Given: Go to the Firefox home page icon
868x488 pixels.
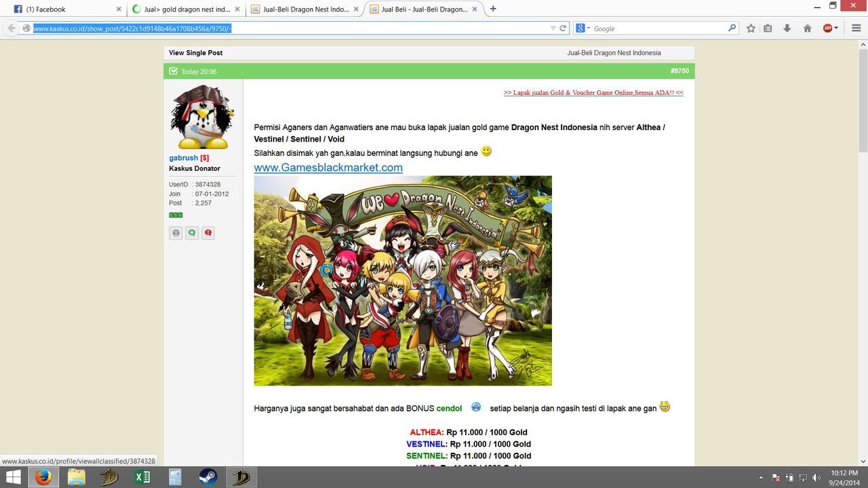Looking at the screenshot, I should click(807, 28).
